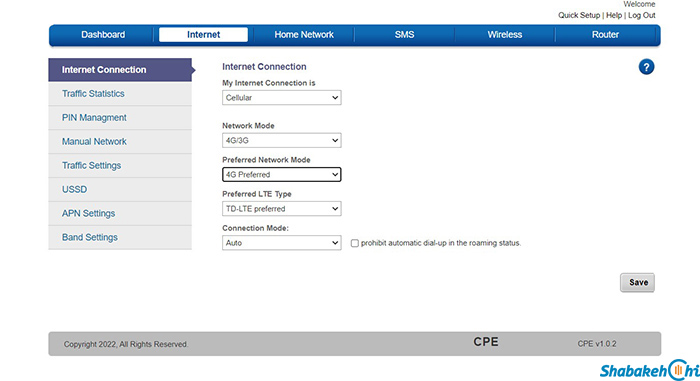Screen dimensions: 700x381
Task: Click the CPE v1.0.2 version text
Action: [x=597, y=344]
